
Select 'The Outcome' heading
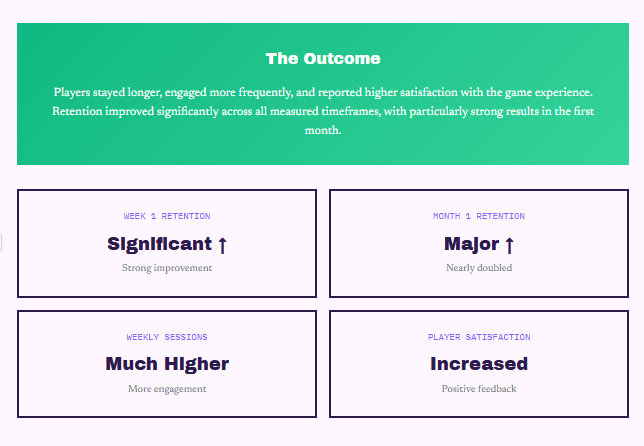322,59
